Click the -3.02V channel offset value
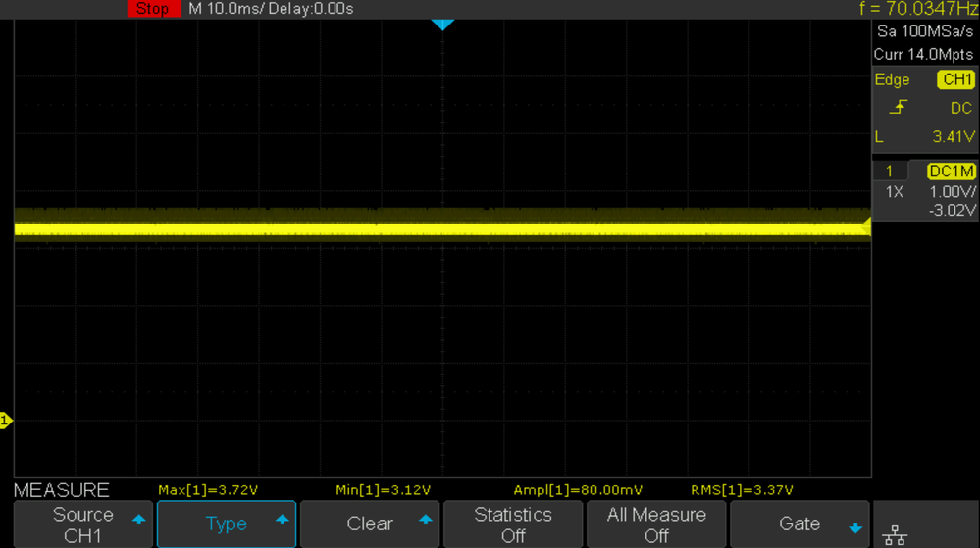The height and width of the screenshot is (548, 980). click(x=953, y=210)
